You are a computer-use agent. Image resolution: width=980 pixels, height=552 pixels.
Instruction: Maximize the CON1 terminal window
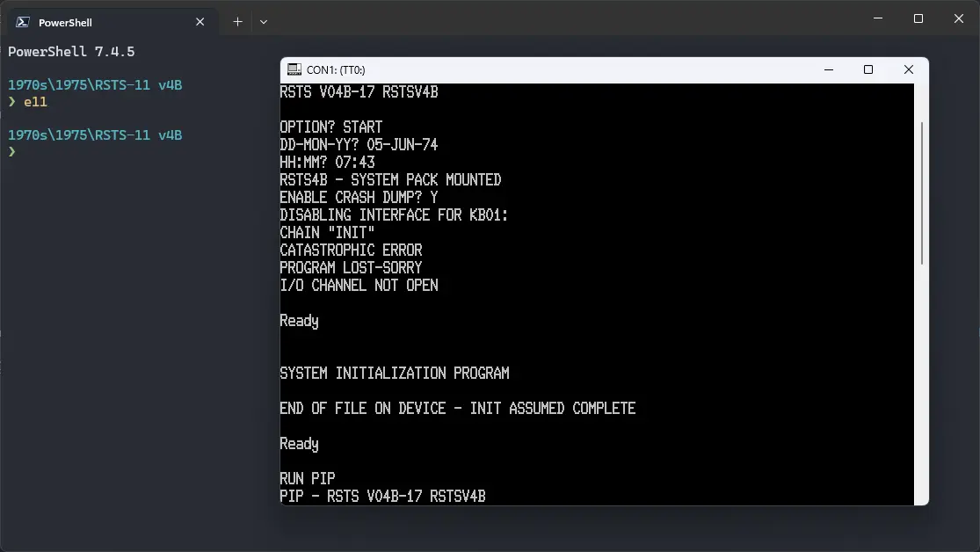click(x=868, y=69)
